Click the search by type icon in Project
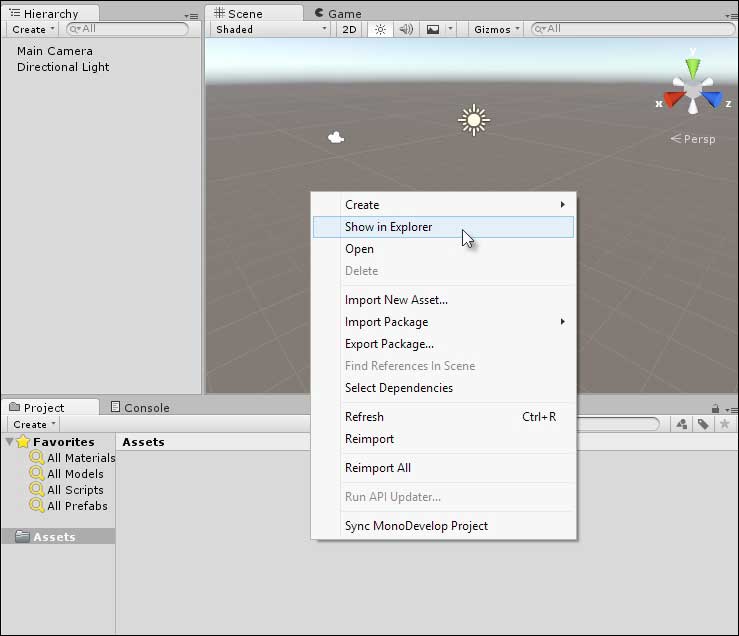This screenshot has height=636, width=739. [x=682, y=424]
